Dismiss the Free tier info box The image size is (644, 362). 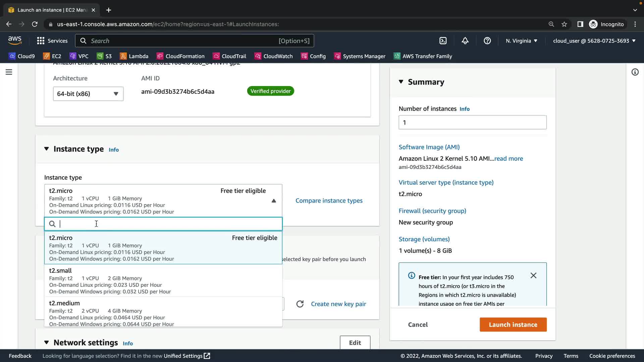(x=533, y=276)
